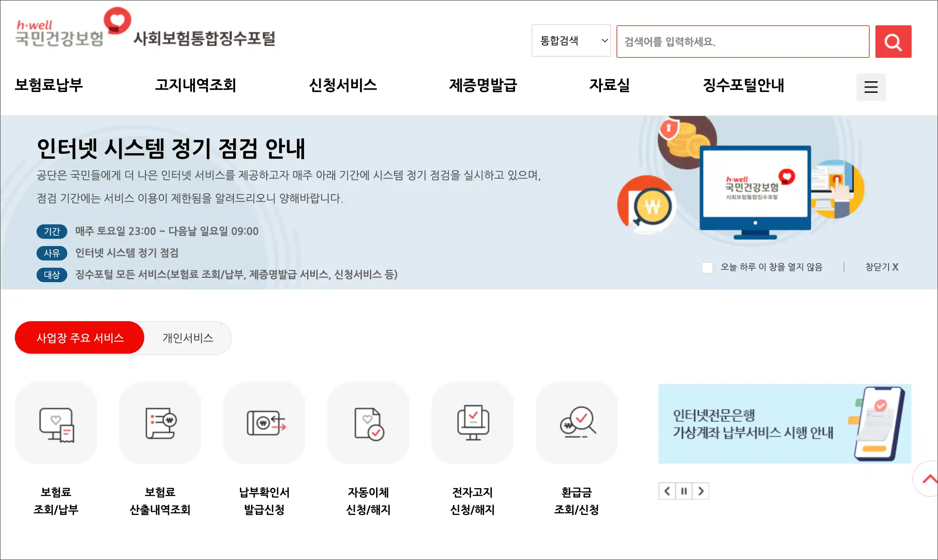Select 사업장 주요 서비스 tab
Screen dimensions: 938x560
(80, 338)
